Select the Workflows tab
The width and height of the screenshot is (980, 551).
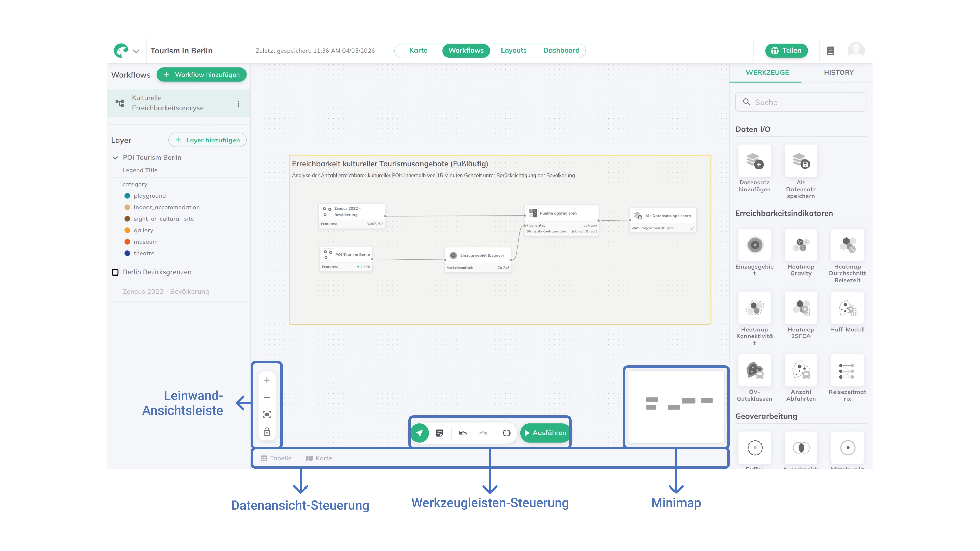[x=466, y=51]
